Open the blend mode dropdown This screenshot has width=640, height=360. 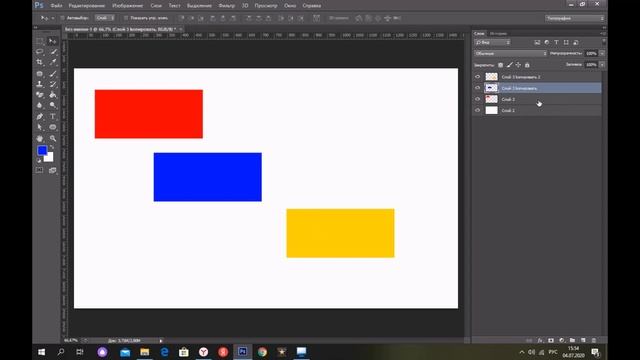(x=510, y=53)
